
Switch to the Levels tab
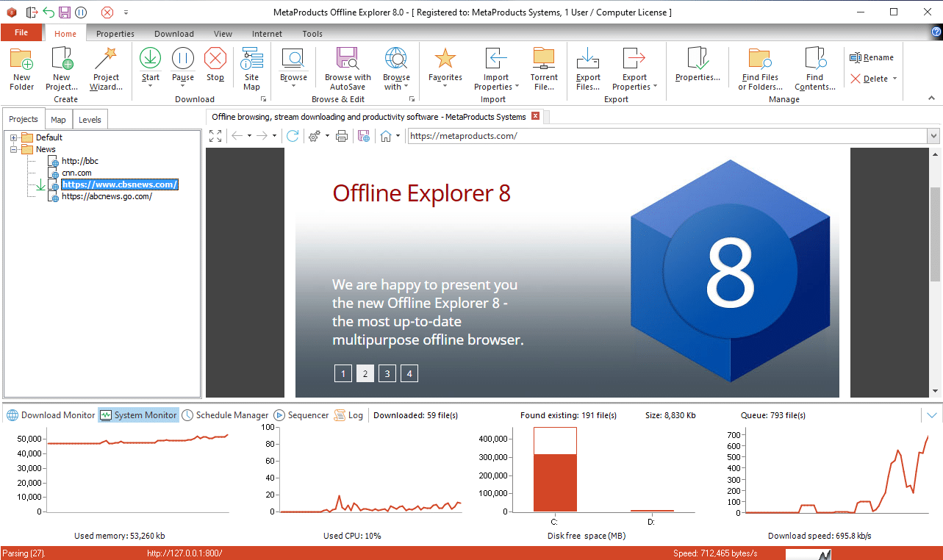point(90,120)
